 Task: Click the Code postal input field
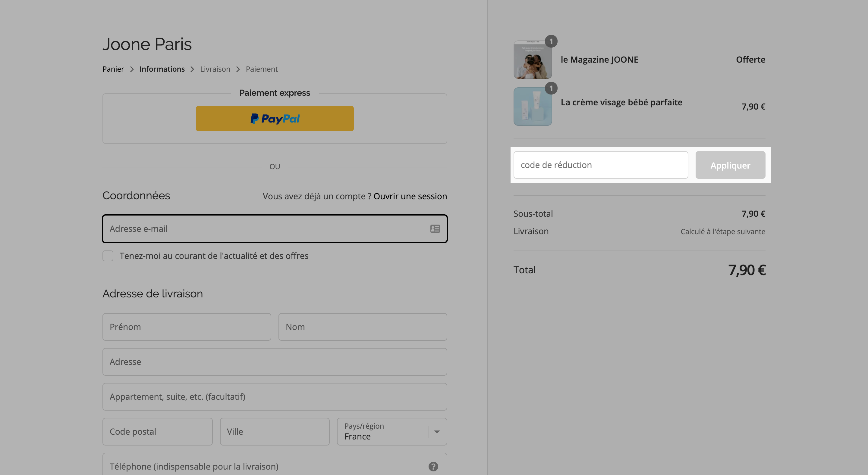(x=157, y=432)
